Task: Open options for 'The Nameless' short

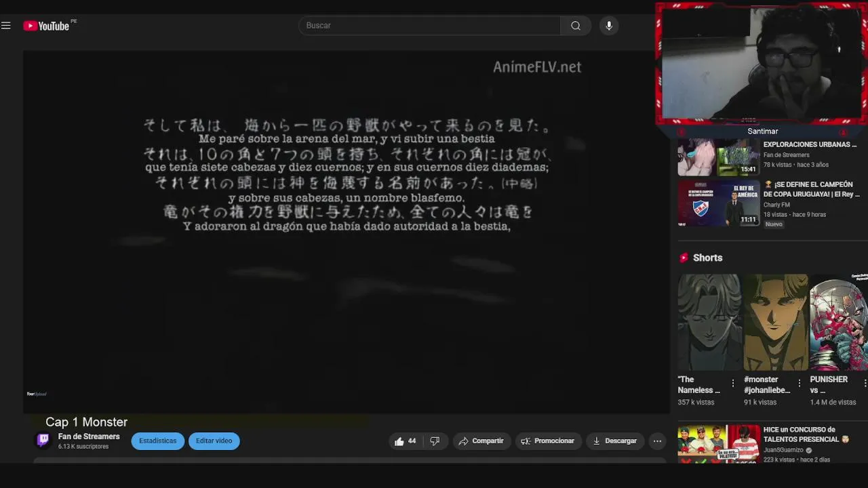Action: (x=733, y=383)
